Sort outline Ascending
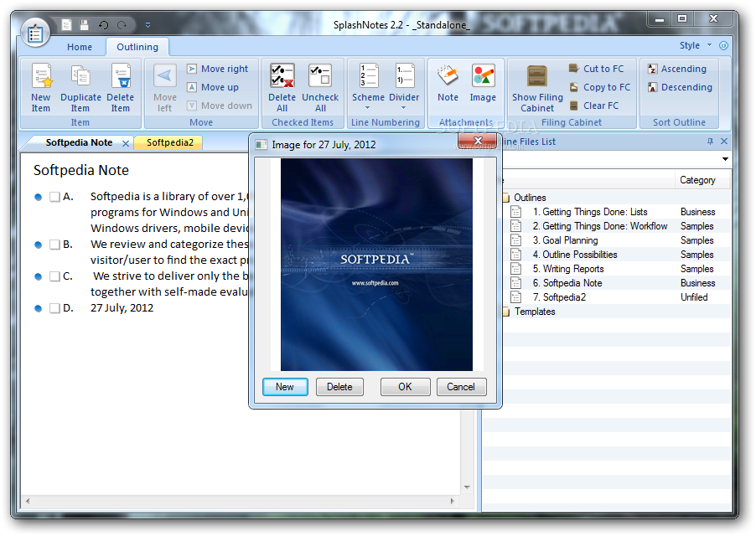The height and width of the screenshot is (536, 756). tap(677, 69)
